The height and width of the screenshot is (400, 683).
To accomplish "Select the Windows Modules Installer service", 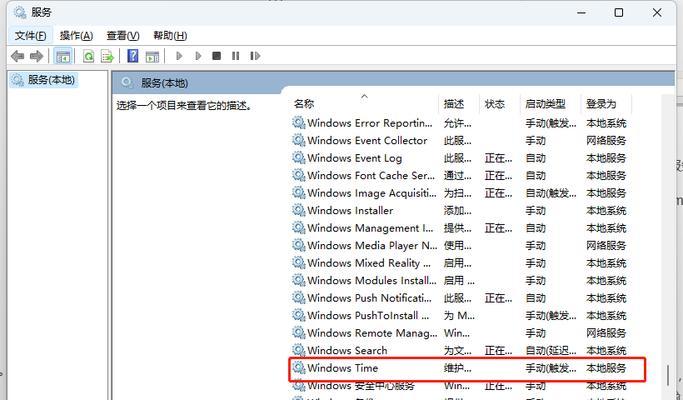I will [462, 281].
